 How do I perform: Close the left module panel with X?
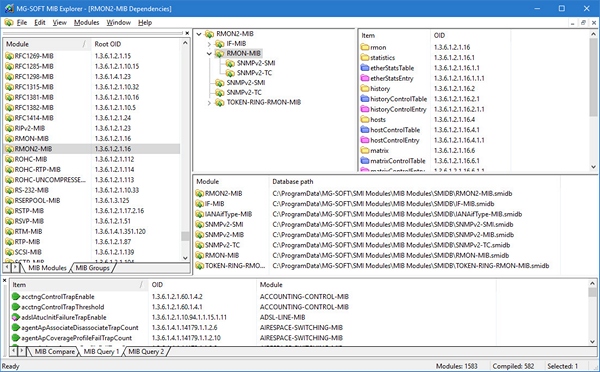[187, 33]
